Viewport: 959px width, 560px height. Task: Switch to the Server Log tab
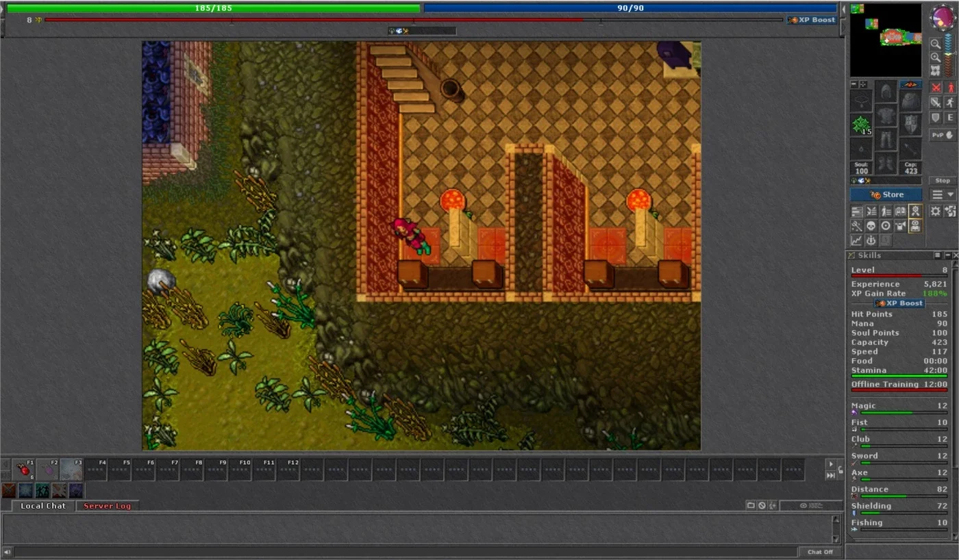coord(108,506)
